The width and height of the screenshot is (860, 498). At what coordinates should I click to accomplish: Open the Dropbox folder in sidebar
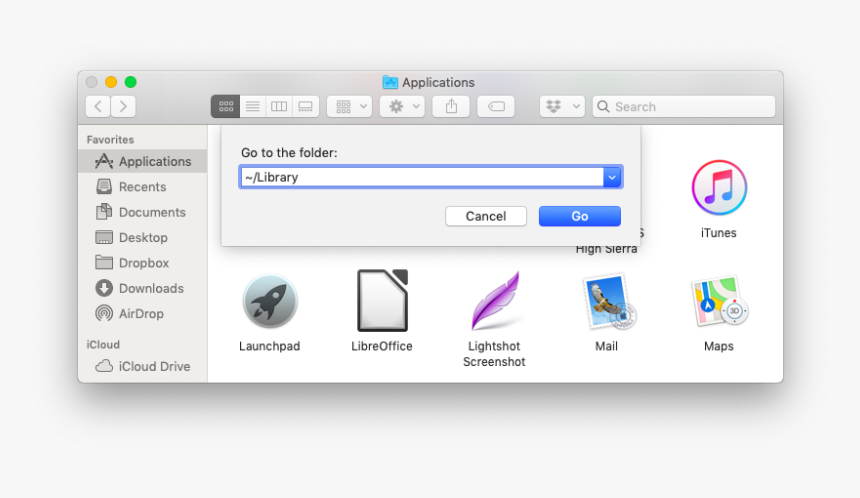pos(143,263)
